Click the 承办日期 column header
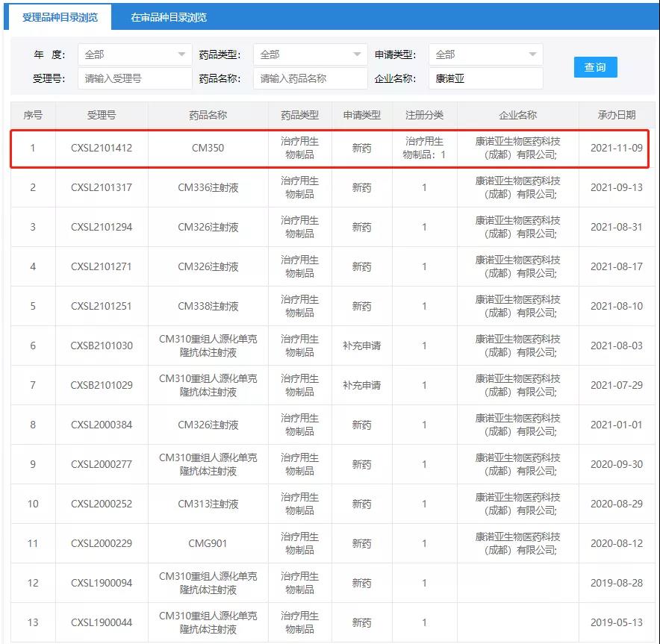Image resolution: width=660 pixels, height=644 pixels. (616, 115)
